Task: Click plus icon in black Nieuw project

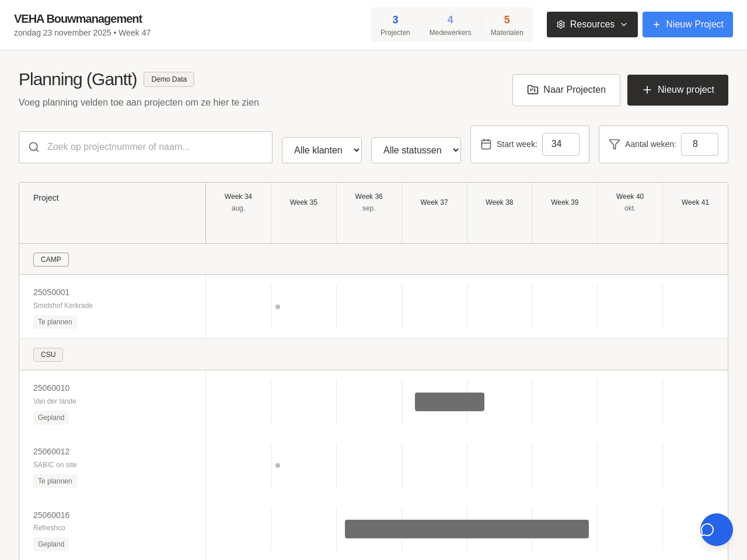Action: point(647,90)
